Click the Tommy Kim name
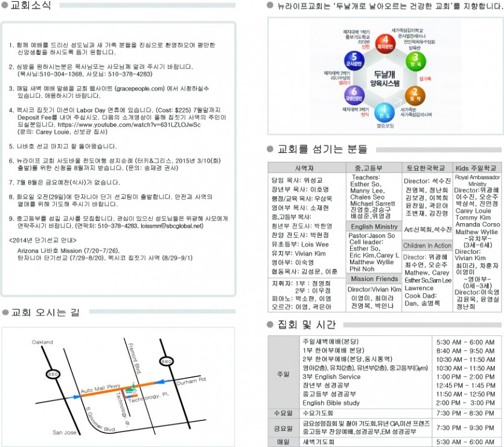This screenshot has width=504, height=447. [x=473, y=218]
